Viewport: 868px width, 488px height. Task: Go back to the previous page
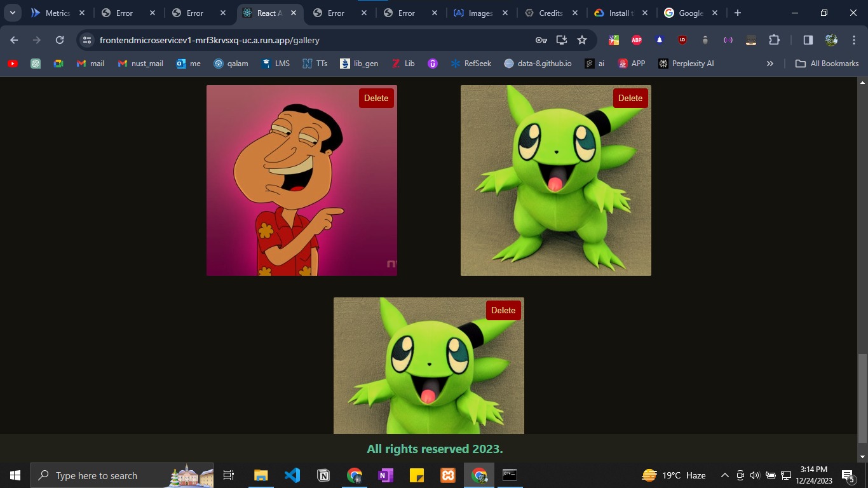click(x=14, y=40)
